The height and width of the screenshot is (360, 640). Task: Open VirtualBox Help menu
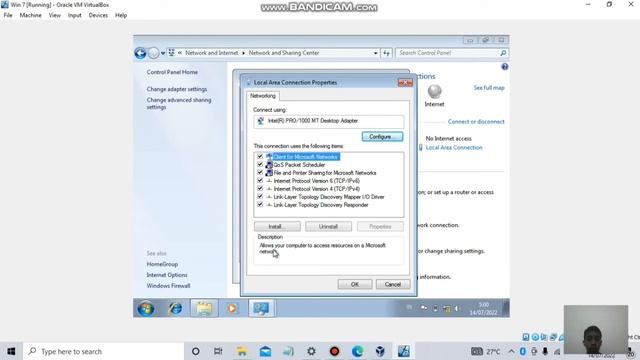tap(121, 15)
